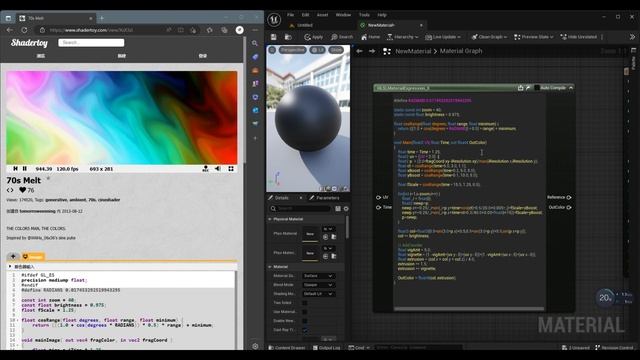Screen dimensions: 640x360
Task: Close the Details panel tab
Action: click(x=301, y=198)
